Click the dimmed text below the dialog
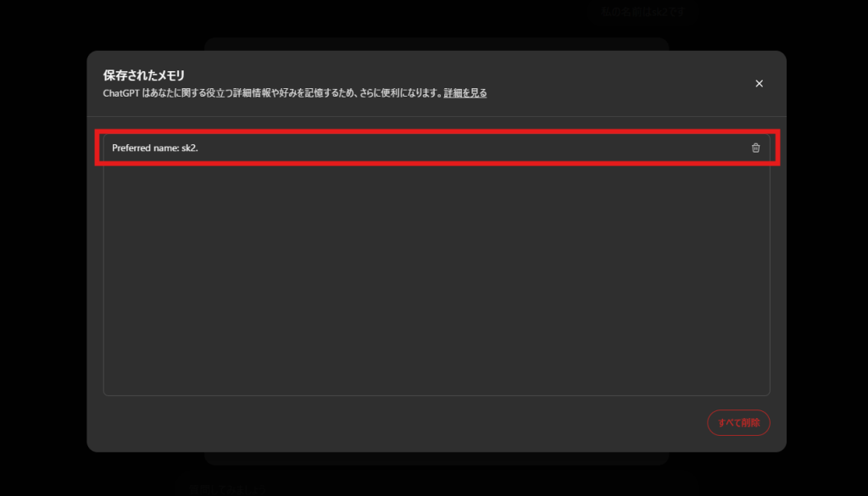 227,489
